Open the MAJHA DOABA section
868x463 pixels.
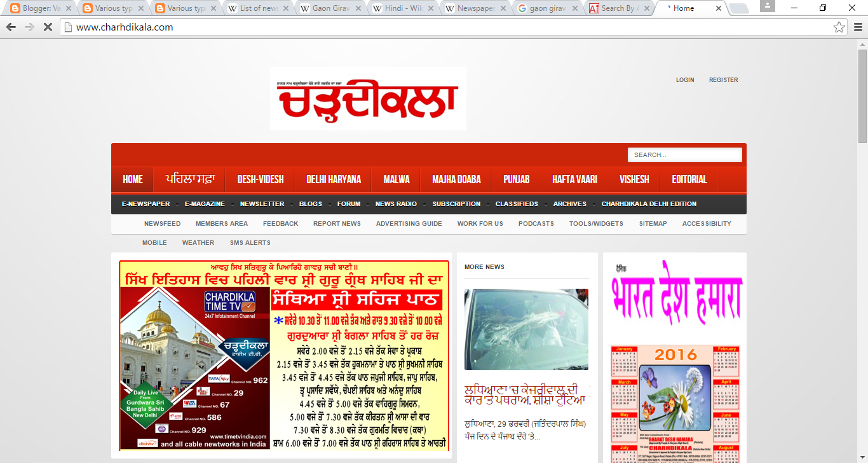pos(456,179)
